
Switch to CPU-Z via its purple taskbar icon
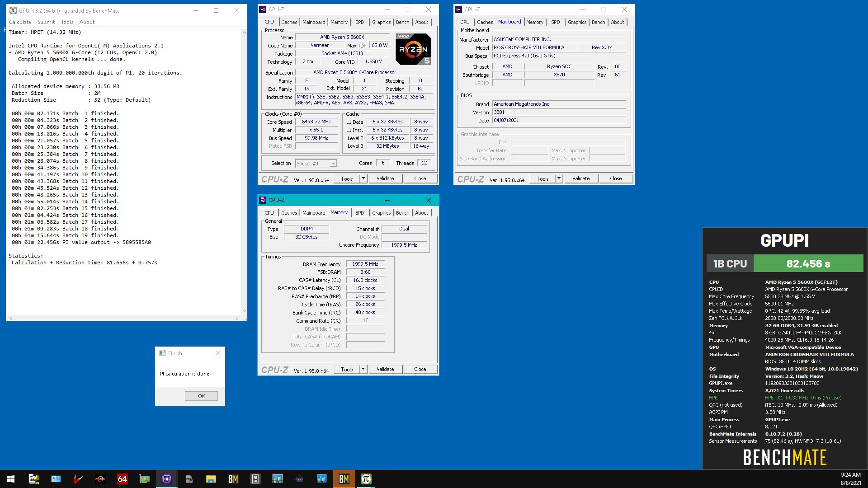tap(167, 479)
